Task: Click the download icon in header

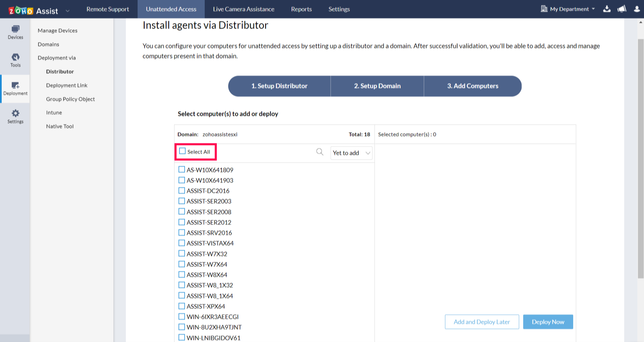Action: click(607, 9)
